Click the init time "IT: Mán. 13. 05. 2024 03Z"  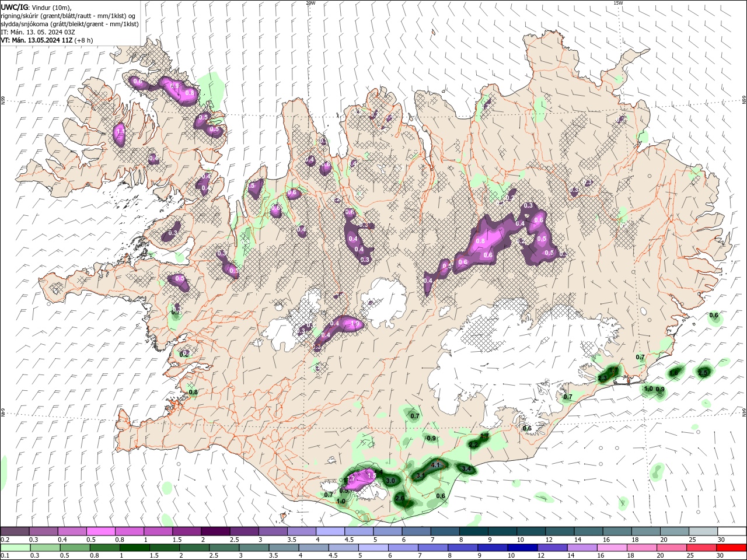38,32
